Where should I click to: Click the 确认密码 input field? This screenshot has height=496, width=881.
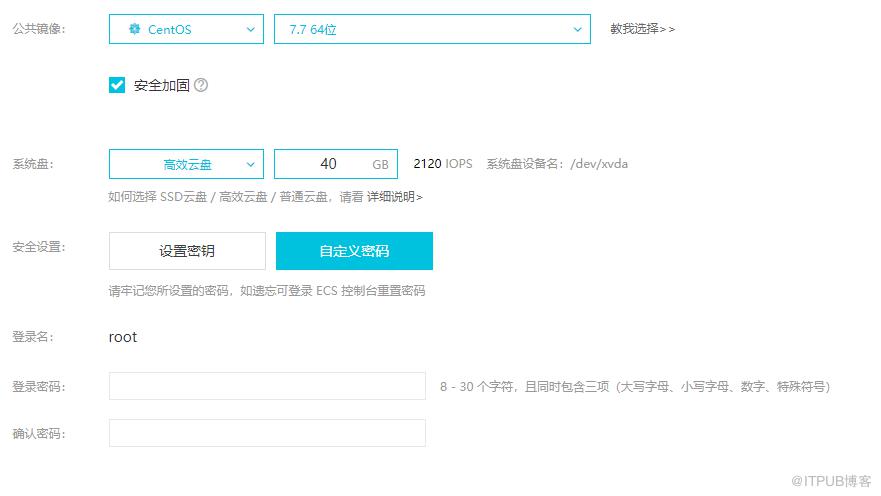tap(267, 433)
